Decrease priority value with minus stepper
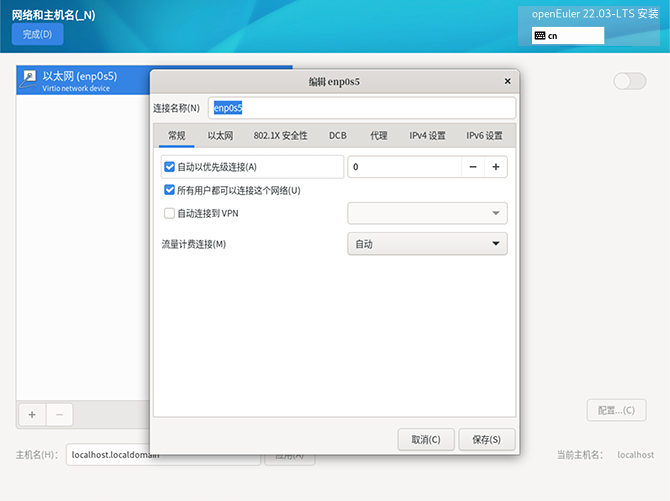 (472, 167)
